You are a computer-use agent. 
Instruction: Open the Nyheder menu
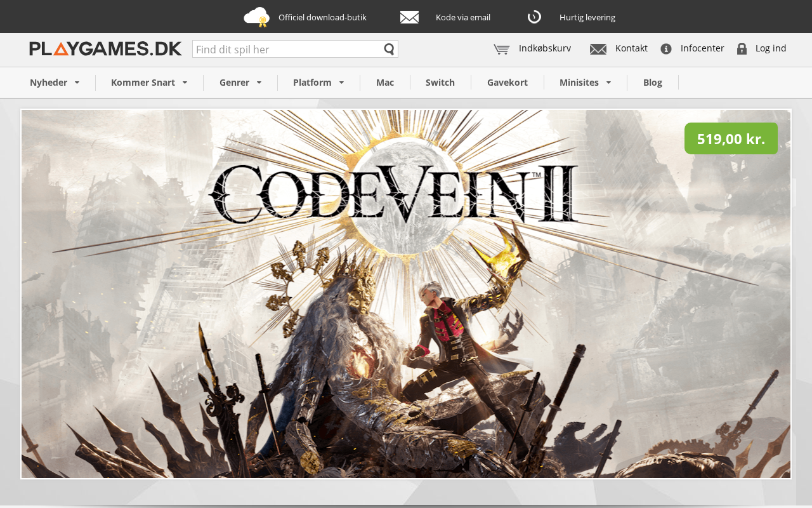tap(49, 83)
